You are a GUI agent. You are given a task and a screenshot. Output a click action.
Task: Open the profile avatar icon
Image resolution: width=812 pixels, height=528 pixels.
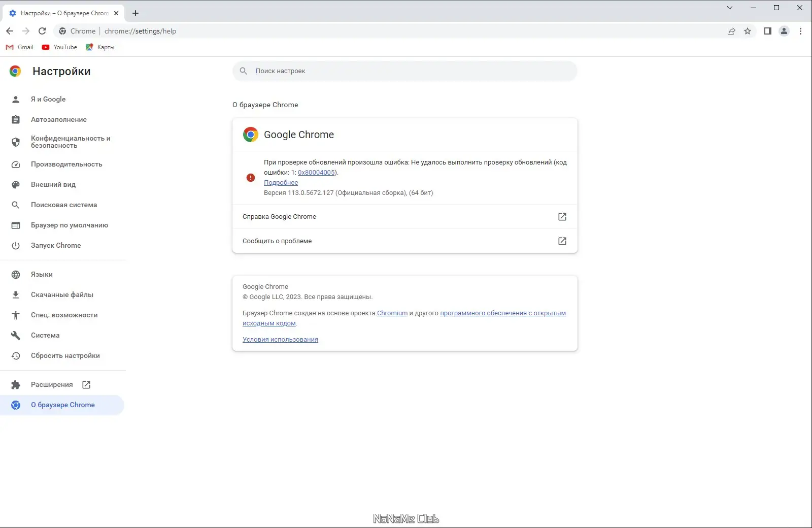(x=784, y=31)
